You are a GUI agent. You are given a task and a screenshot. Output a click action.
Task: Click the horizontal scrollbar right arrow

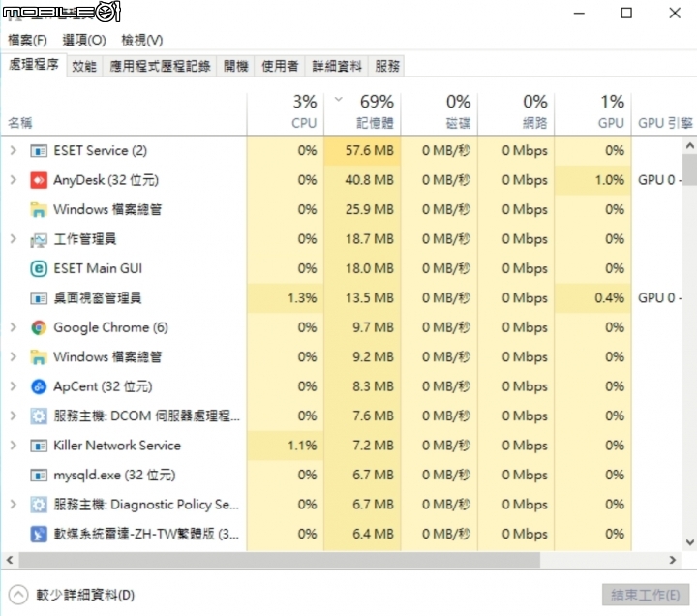point(673,560)
